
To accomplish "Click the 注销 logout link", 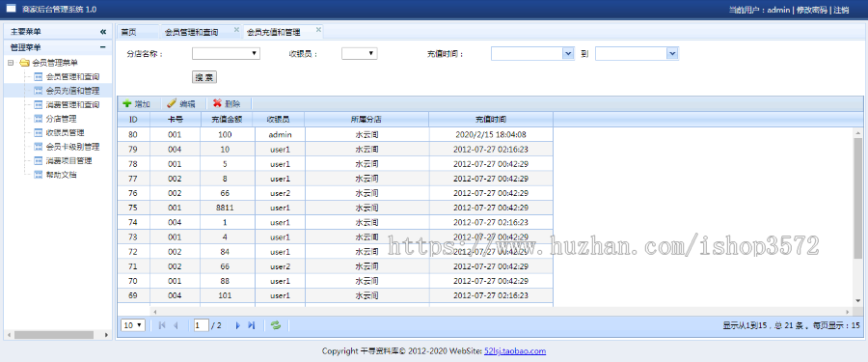I will 841,10.
